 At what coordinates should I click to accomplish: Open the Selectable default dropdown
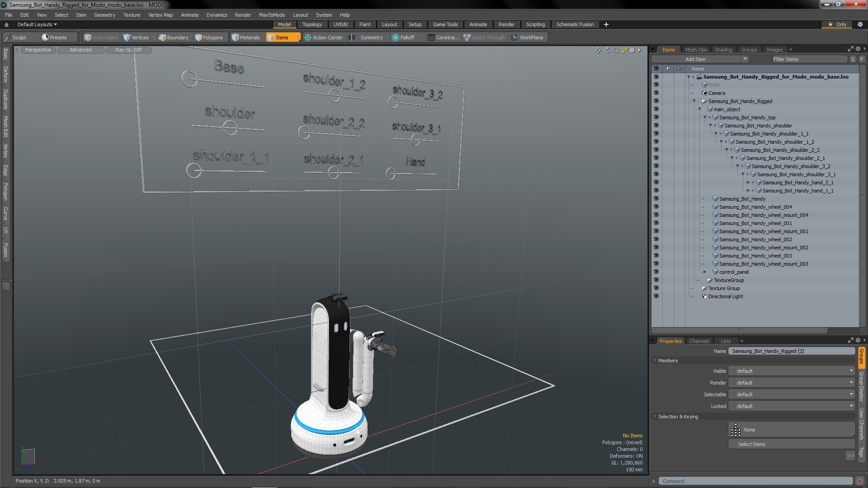tap(792, 394)
